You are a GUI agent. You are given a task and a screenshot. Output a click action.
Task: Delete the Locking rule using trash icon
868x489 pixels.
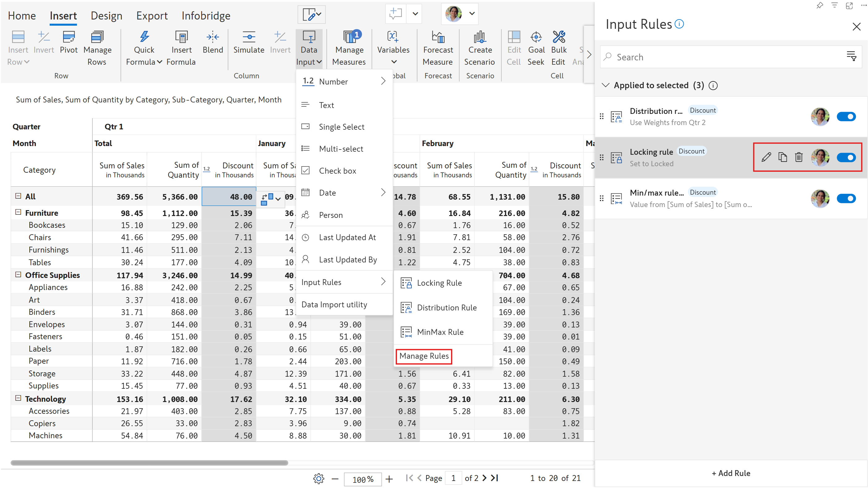pos(799,157)
